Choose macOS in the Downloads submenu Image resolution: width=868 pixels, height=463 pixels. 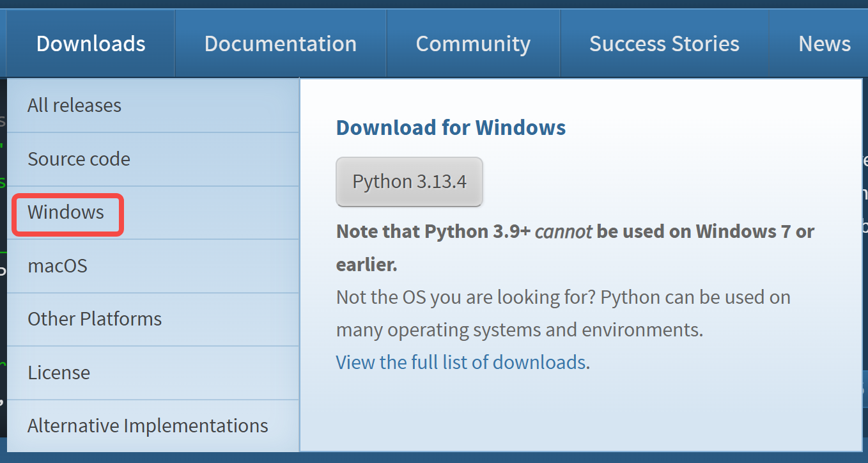(x=153, y=266)
